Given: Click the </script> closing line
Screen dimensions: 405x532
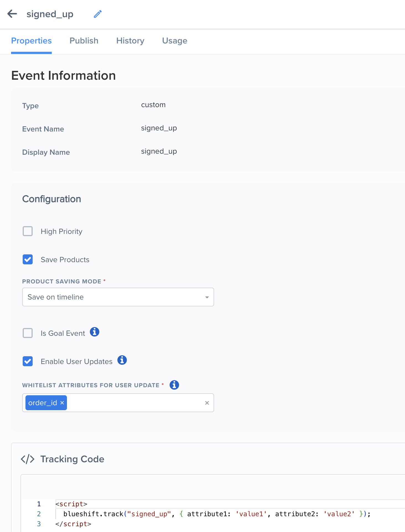Looking at the screenshot, I should [x=73, y=524].
